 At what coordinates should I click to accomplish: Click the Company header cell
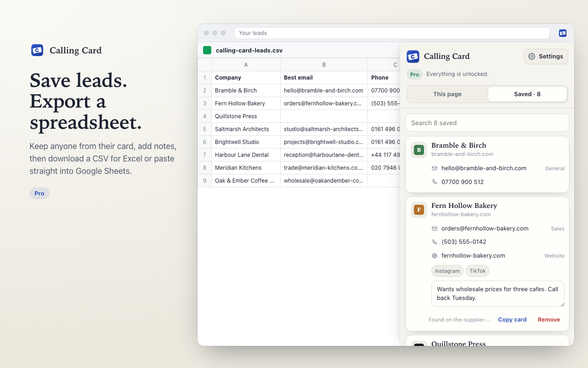[x=246, y=78]
